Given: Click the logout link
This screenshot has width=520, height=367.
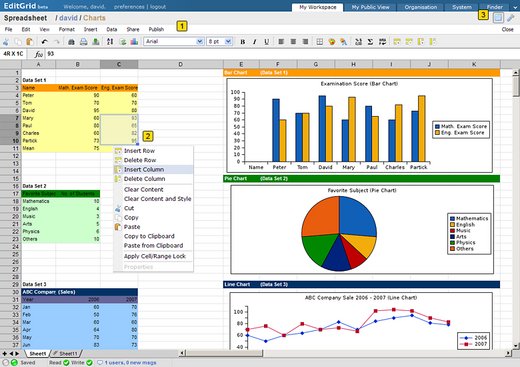Looking at the screenshot, I should point(158,7).
